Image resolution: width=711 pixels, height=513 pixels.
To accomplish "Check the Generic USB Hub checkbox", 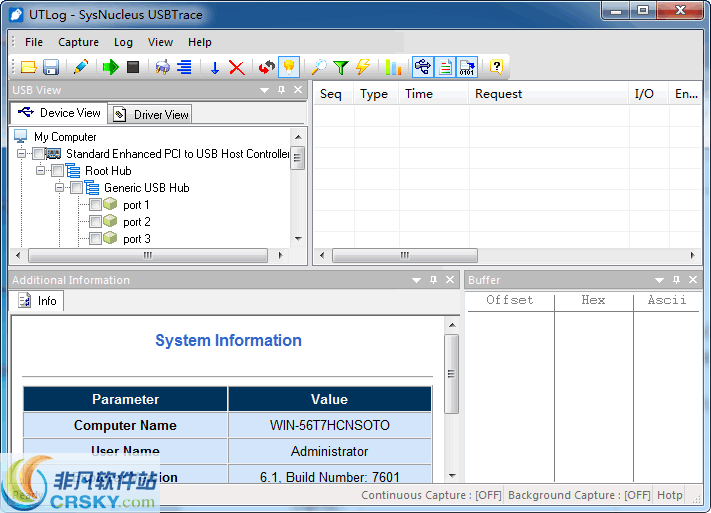I will [x=77, y=188].
